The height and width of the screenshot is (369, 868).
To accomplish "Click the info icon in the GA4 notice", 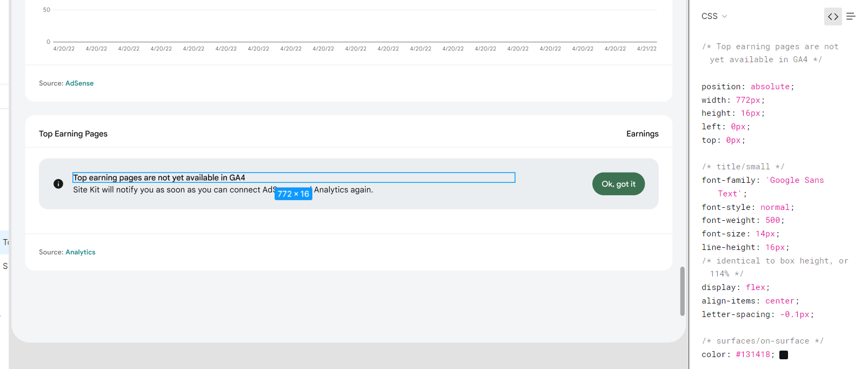I will click(58, 184).
